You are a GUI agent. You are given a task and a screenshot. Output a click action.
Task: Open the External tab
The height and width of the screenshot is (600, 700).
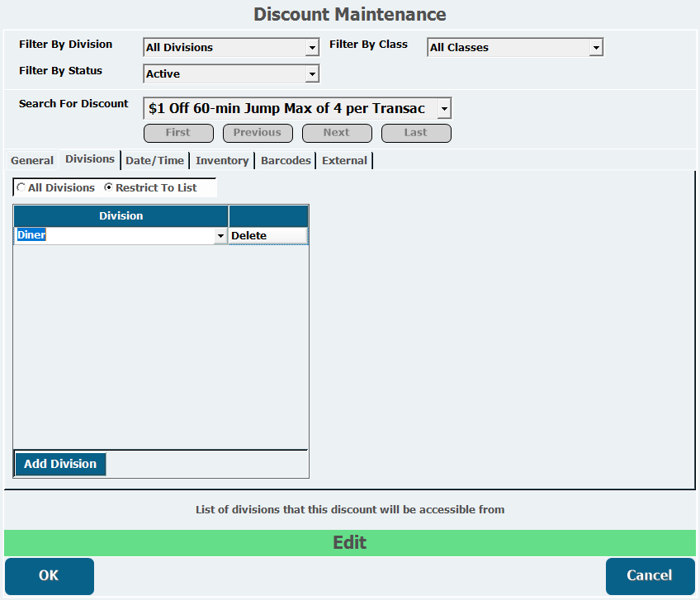click(345, 160)
